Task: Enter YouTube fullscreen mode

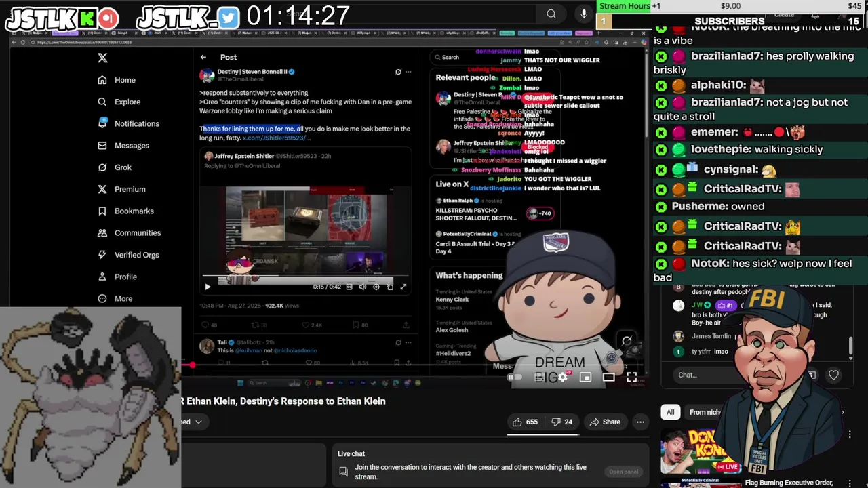Action: point(631,378)
